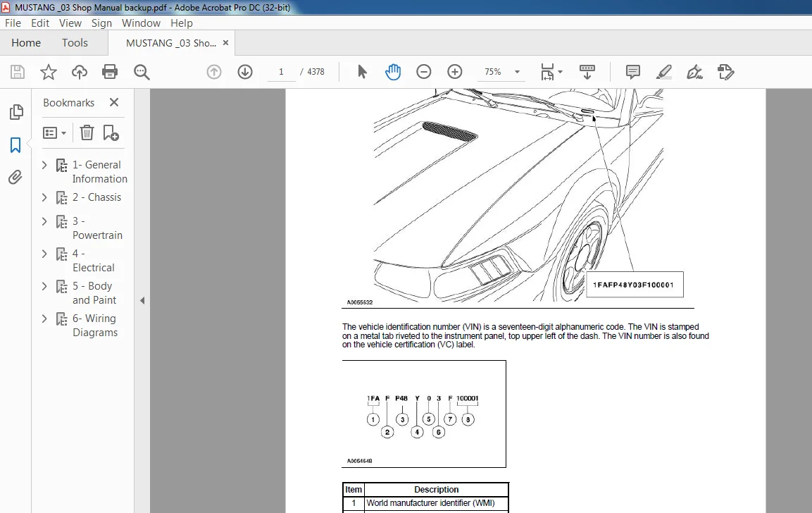The height and width of the screenshot is (513, 812).
Task: Close the MUSTANG _03 document tab
Action: [225, 43]
